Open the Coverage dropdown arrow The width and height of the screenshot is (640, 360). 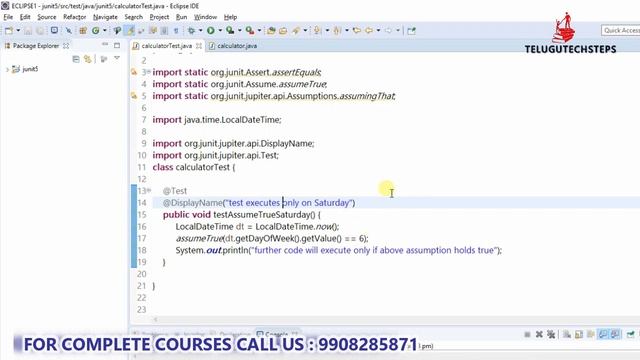240,30
